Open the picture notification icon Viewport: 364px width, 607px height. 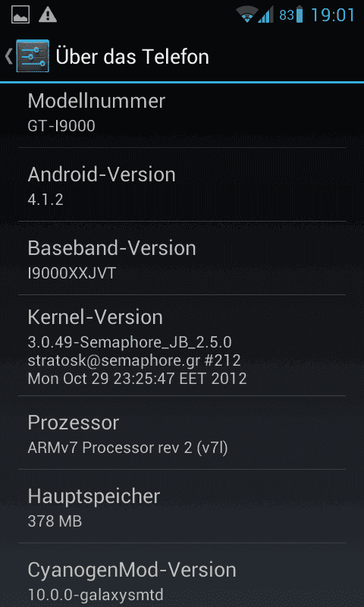point(20,14)
